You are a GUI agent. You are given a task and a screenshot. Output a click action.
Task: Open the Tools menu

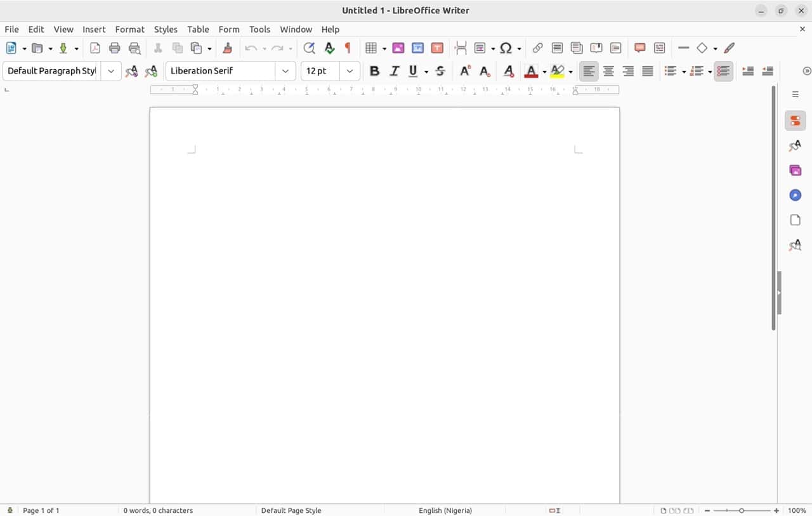[259, 29]
